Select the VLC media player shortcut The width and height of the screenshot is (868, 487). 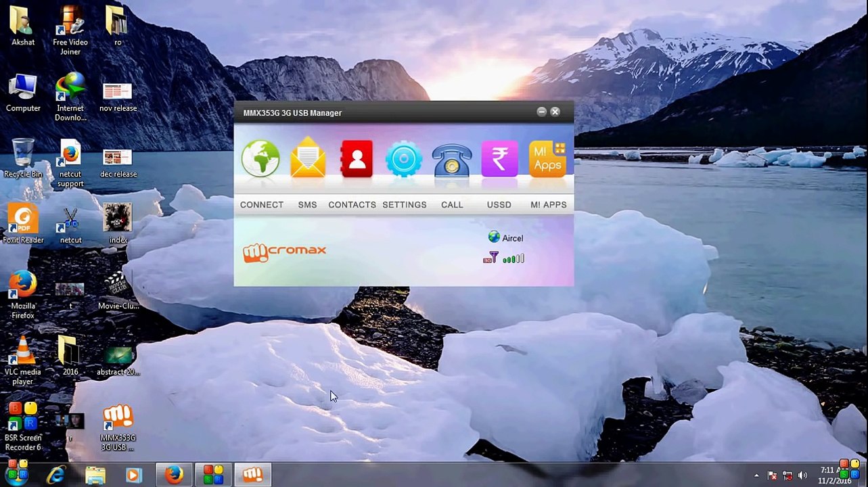(23, 361)
